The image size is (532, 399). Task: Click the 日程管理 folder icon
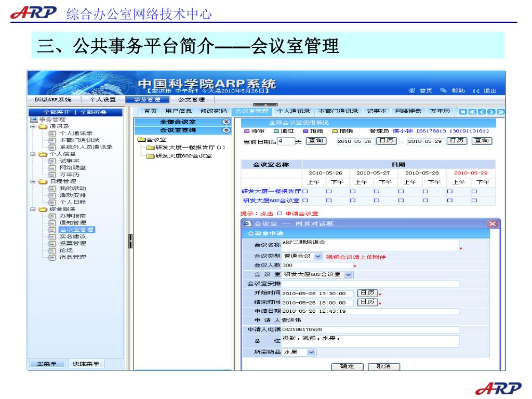(x=43, y=181)
